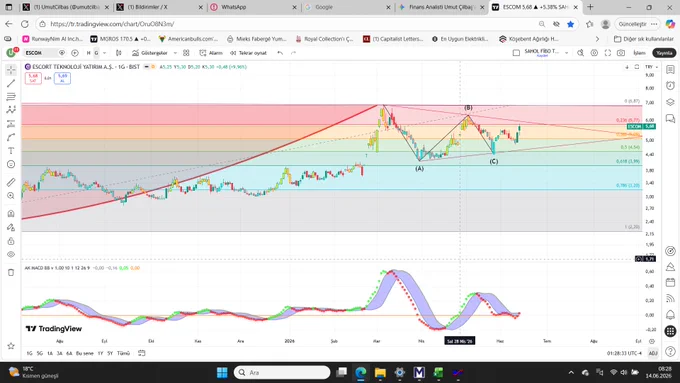680x383 pixels.
Task: Open the alerts clock panel in right sidebar
Action: click(x=670, y=85)
